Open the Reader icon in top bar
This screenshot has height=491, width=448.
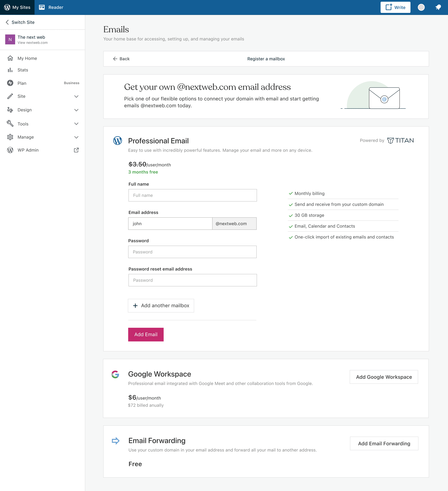coord(42,7)
